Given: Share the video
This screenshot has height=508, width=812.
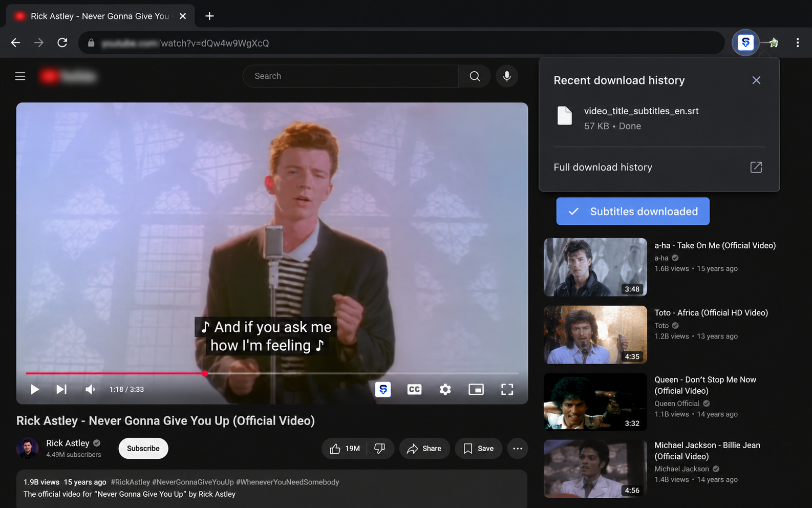Looking at the screenshot, I should coord(424,449).
